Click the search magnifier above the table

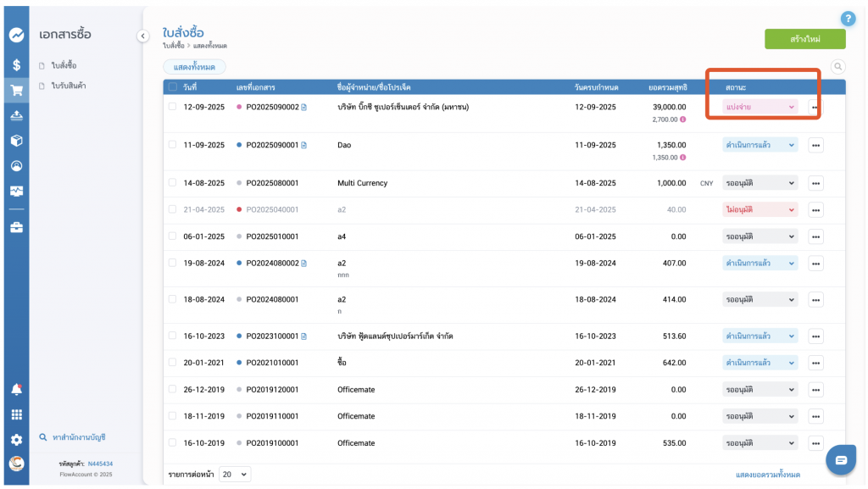pos(837,67)
